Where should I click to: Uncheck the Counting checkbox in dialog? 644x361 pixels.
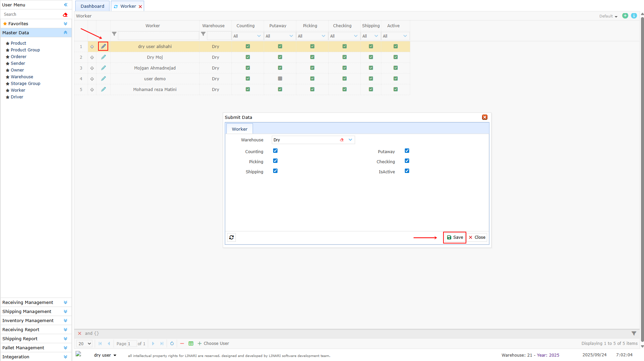pos(275,151)
